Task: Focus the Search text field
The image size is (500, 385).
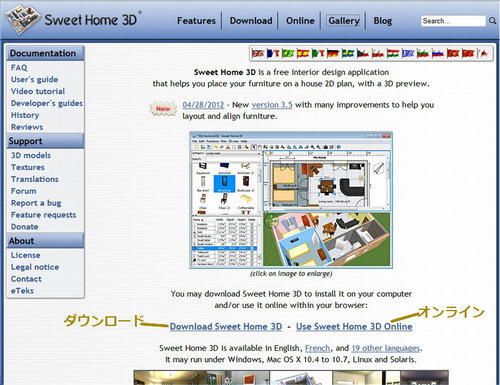Action: [x=453, y=21]
